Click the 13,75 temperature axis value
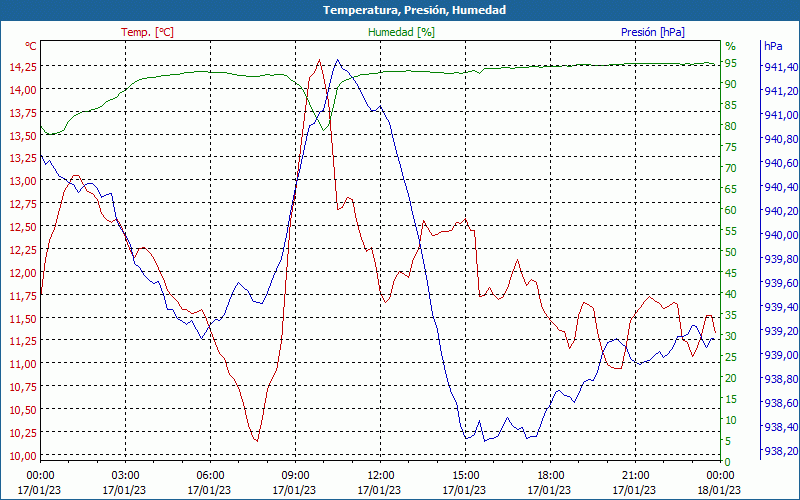Image resolution: width=800 pixels, height=500 pixels. click(x=23, y=113)
